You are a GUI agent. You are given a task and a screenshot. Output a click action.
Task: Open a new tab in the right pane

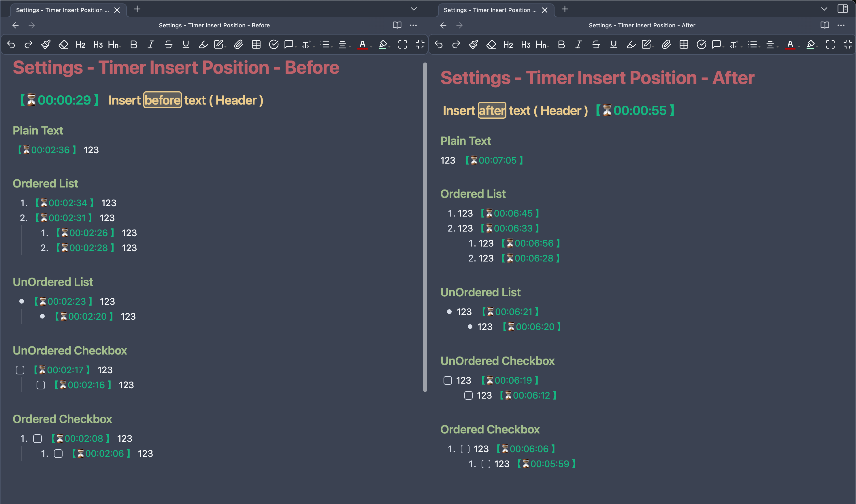pyautogui.click(x=565, y=9)
